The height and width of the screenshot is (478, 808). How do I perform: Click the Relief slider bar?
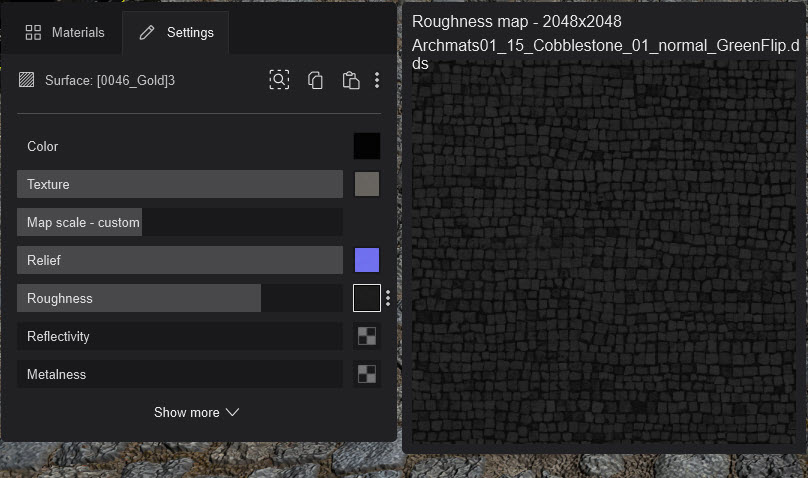[180, 260]
